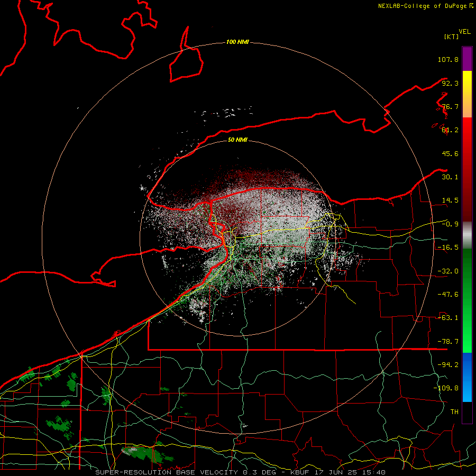Click the 107.8 velocity scale value

click(x=448, y=59)
